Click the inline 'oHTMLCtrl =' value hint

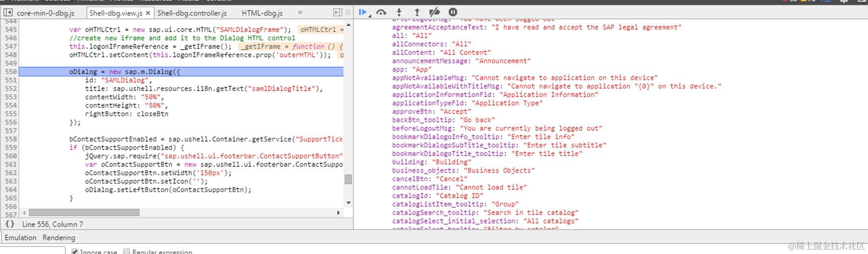point(321,29)
